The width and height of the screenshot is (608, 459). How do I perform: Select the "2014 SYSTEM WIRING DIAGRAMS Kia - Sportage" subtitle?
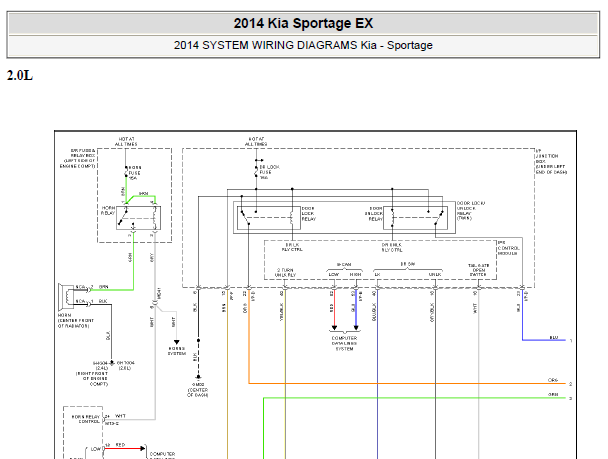303,45
